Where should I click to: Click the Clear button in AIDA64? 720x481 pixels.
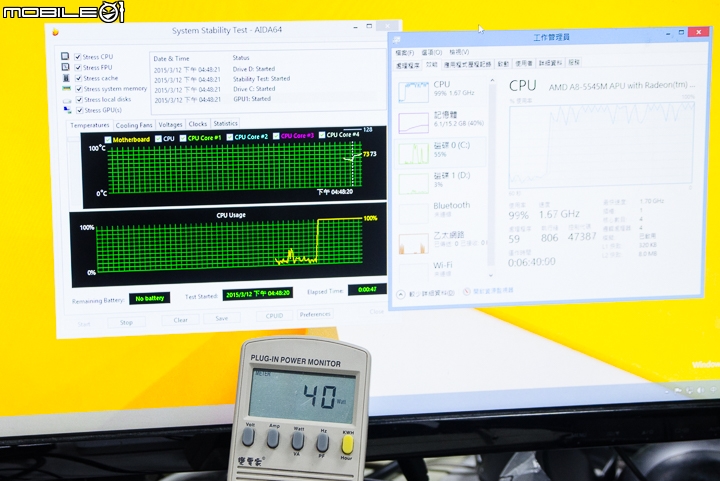(x=180, y=320)
